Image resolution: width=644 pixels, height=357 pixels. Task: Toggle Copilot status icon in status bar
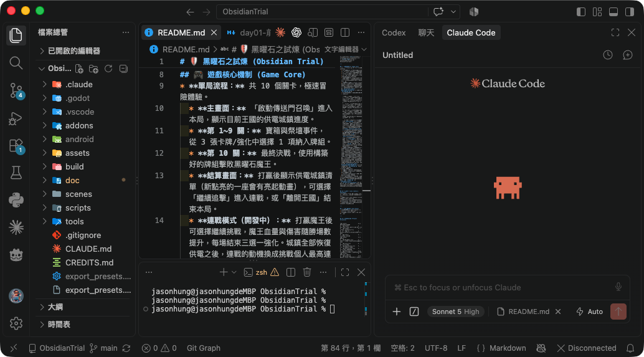tap(541, 348)
